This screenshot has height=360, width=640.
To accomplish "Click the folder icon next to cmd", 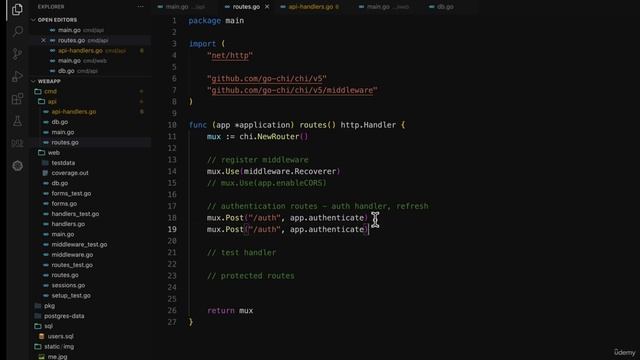I will (38, 91).
